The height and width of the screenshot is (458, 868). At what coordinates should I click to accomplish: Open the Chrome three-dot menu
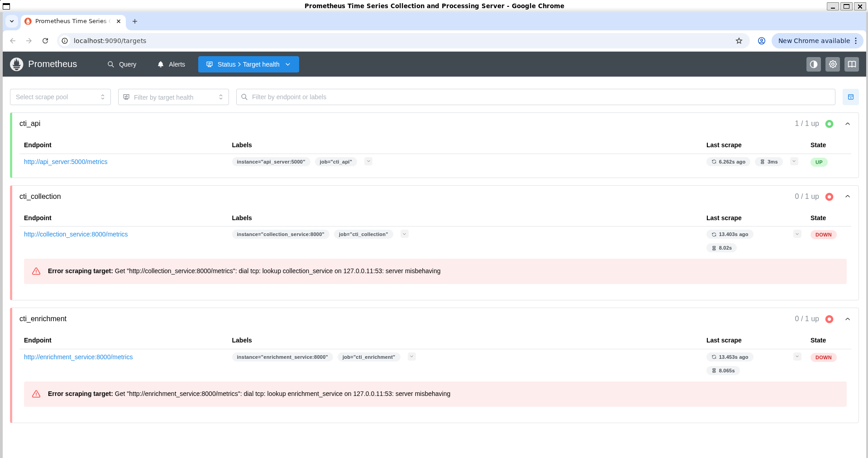(856, 41)
